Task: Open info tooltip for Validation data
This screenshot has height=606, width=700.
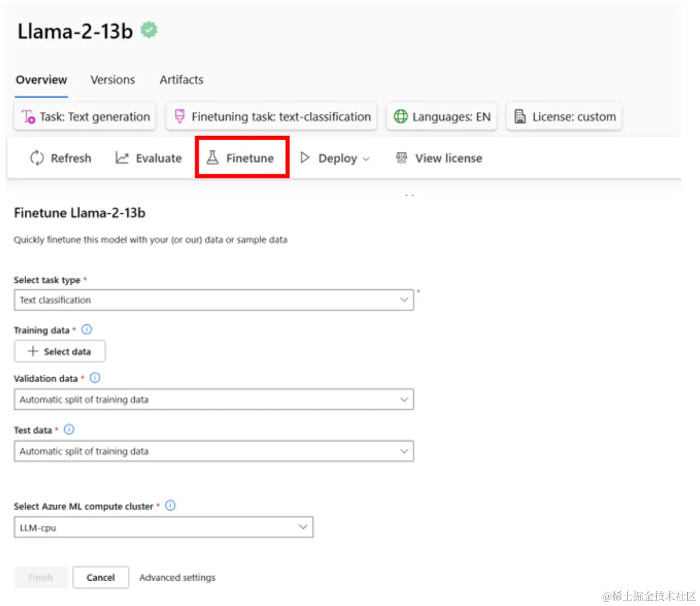Action: point(95,378)
